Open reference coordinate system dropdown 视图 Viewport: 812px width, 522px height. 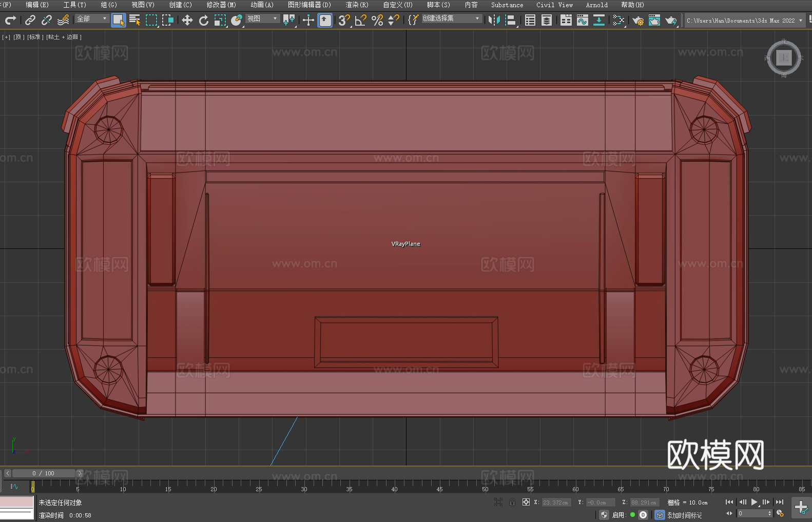click(262, 18)
